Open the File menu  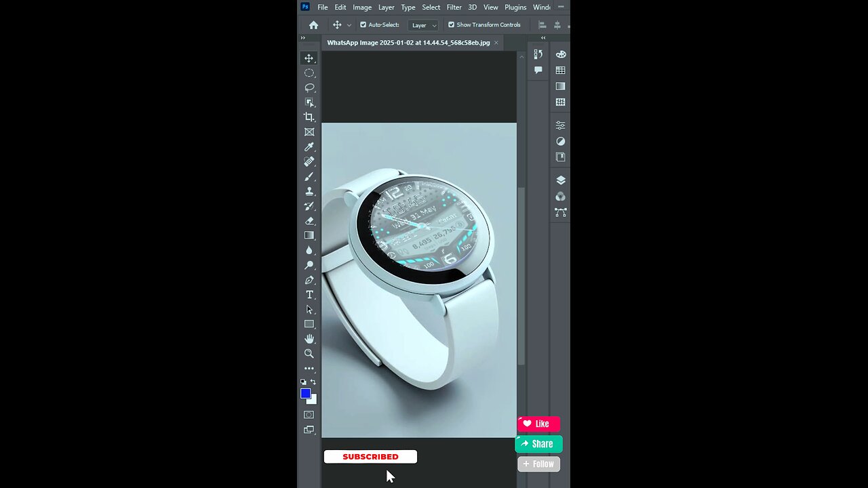tap(323, 7)
